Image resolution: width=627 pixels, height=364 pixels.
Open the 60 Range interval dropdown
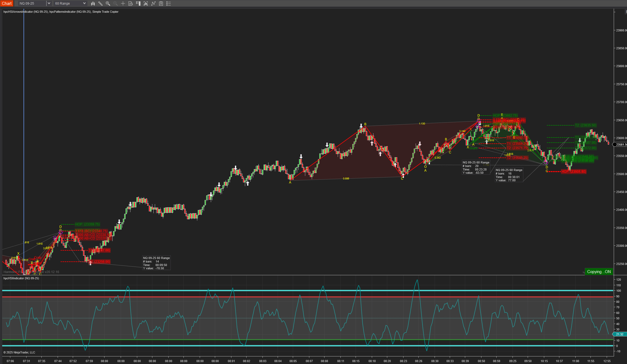coord(70,4)
